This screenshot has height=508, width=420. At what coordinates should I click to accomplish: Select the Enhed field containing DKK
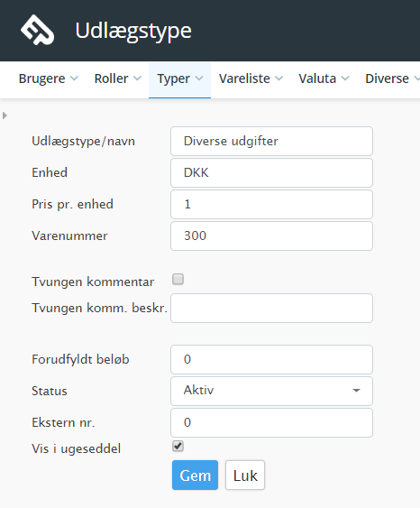pos(271,172)
